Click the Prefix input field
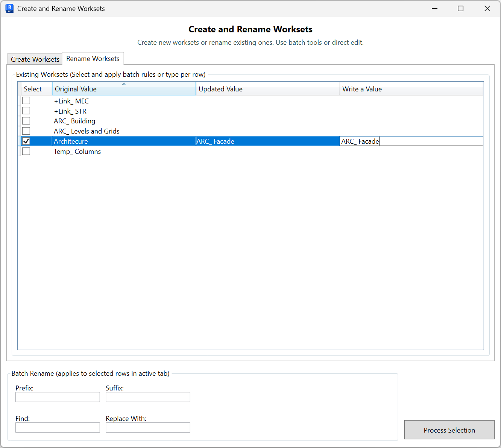This screenshot has width=501, height=448. pos(57,397)
